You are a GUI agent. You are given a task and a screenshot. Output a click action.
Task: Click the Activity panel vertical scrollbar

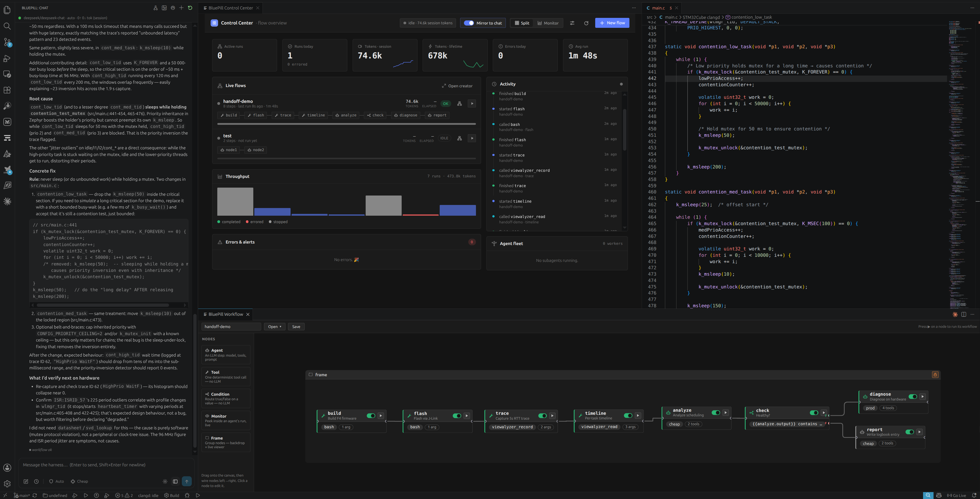(624, 129)
